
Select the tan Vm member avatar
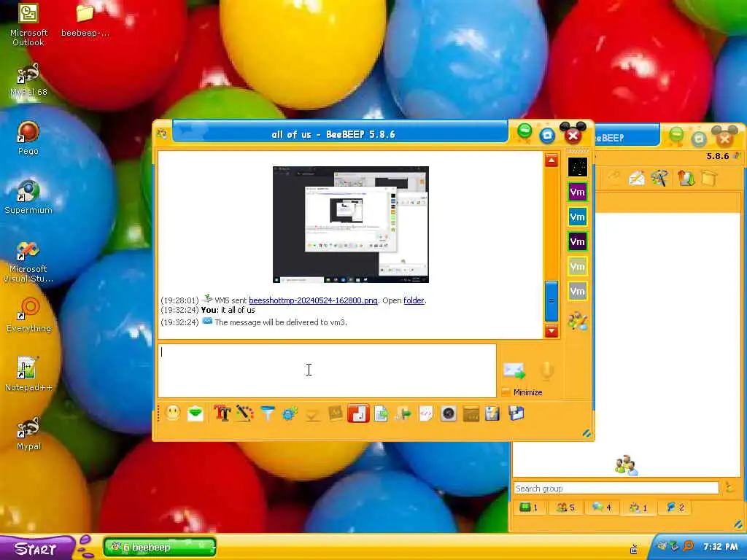pos(578,266)
